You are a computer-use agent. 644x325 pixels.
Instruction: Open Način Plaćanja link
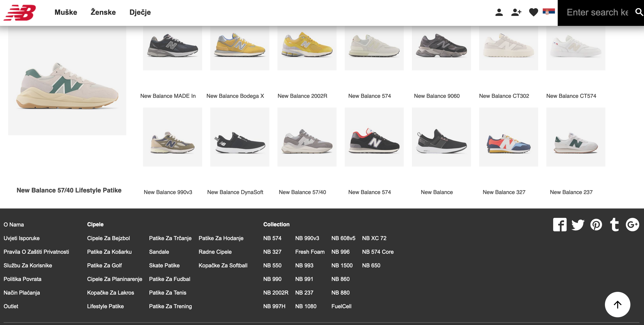click(x=22, y=293)
